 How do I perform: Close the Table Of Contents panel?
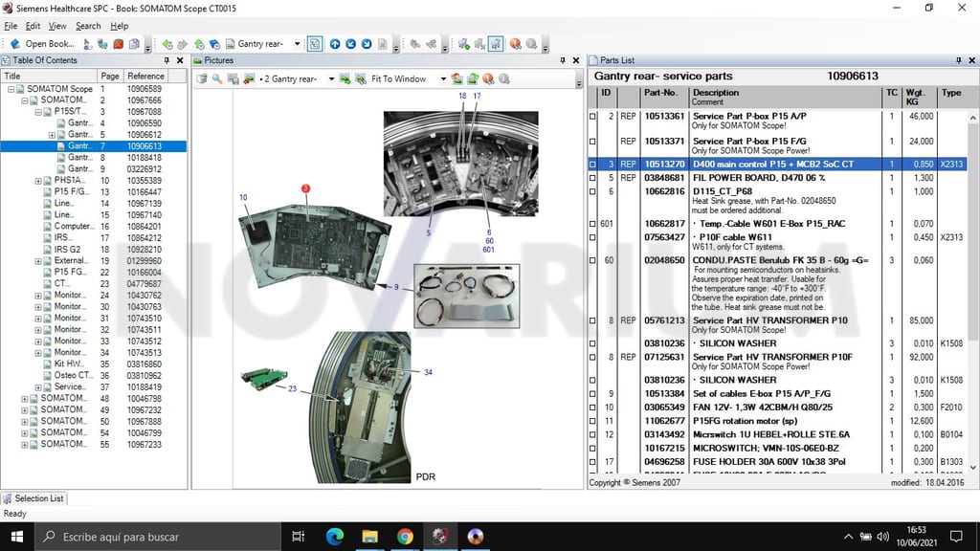180,60
